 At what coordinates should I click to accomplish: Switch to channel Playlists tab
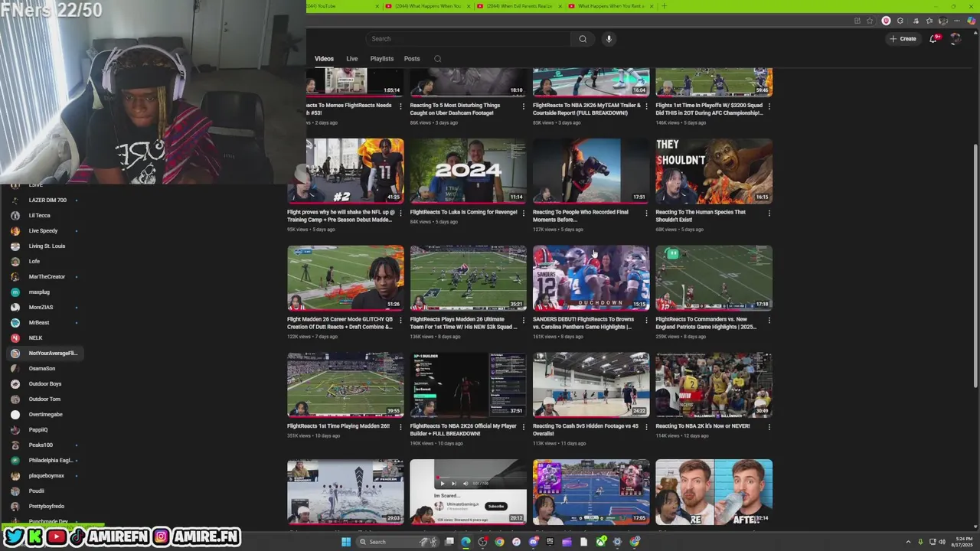381,59
